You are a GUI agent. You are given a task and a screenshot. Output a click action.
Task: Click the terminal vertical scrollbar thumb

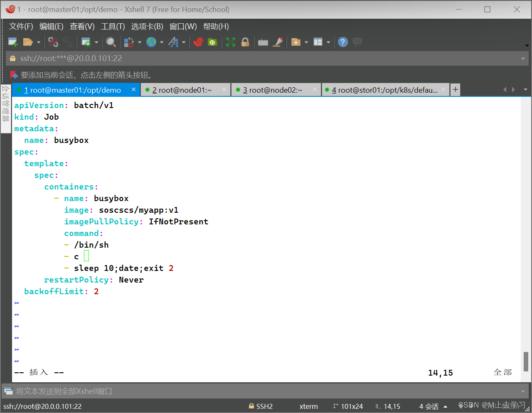526,361
